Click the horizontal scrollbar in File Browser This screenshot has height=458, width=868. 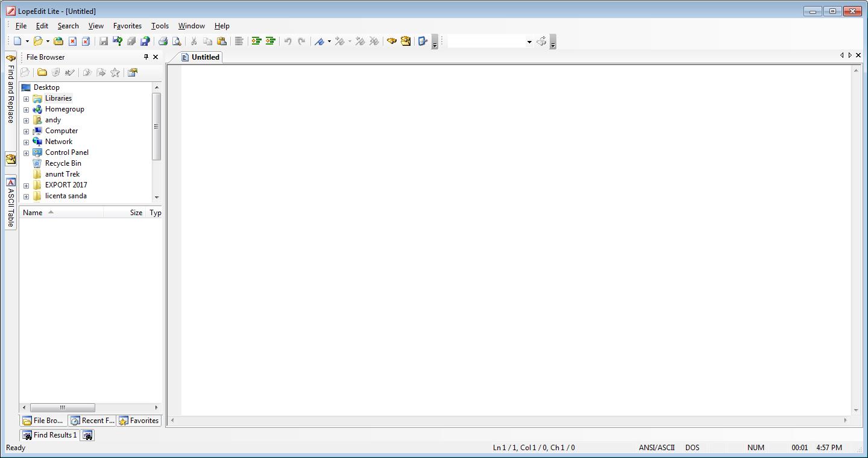click(63, 407)
